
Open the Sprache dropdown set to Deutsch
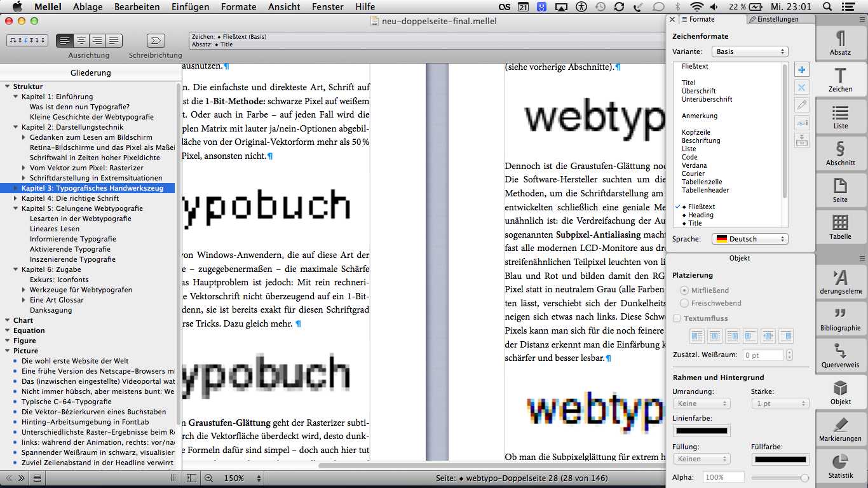[x=749, y=239]
